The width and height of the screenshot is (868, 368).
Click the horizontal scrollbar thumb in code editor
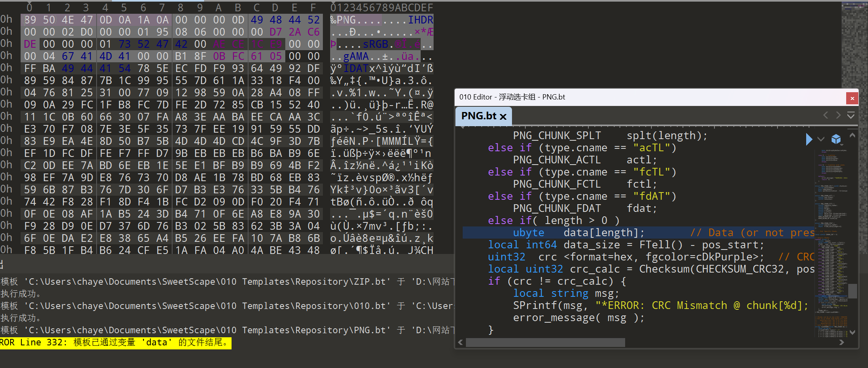(546, 343)
